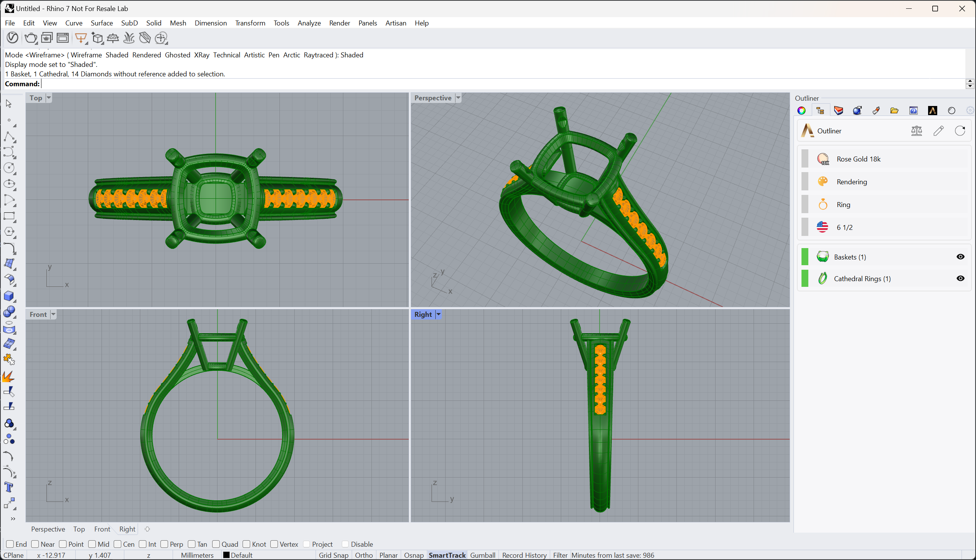Open the color wheel panel tab
The width and height of the screenshot is (976, 560).
click(x=801, y=111)
